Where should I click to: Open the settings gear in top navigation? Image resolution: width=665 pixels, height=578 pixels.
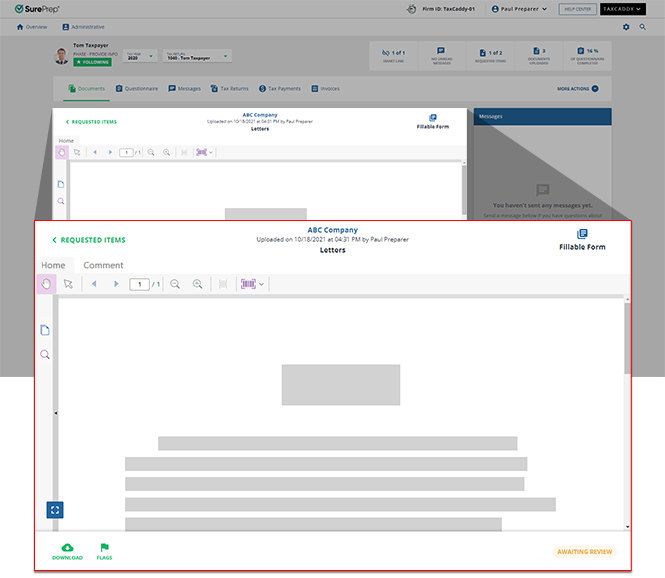[x=626, y=27]
